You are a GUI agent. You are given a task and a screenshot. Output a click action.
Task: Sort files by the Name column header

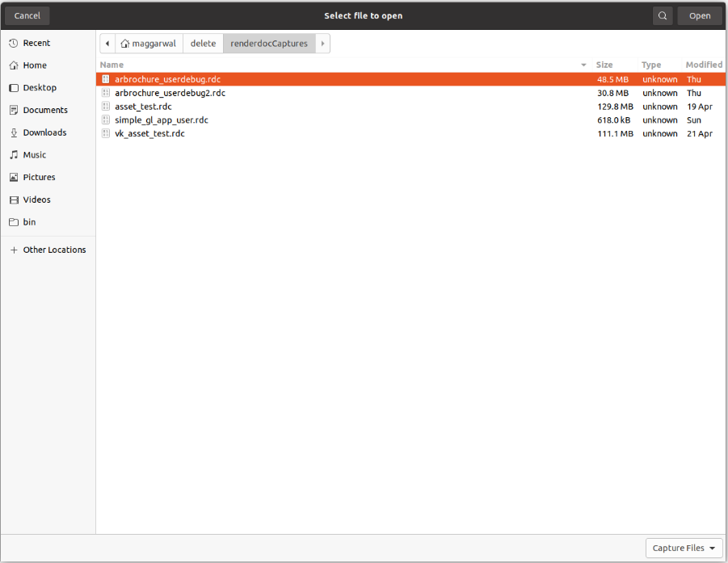coord(112,65)
